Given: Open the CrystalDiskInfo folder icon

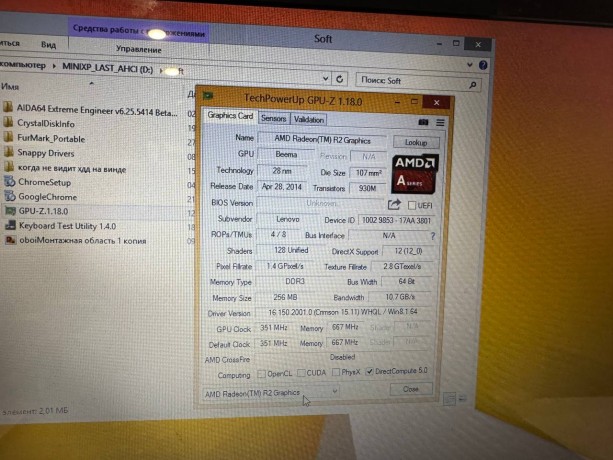Looking at the screenshot, I should tap(8, 122).
